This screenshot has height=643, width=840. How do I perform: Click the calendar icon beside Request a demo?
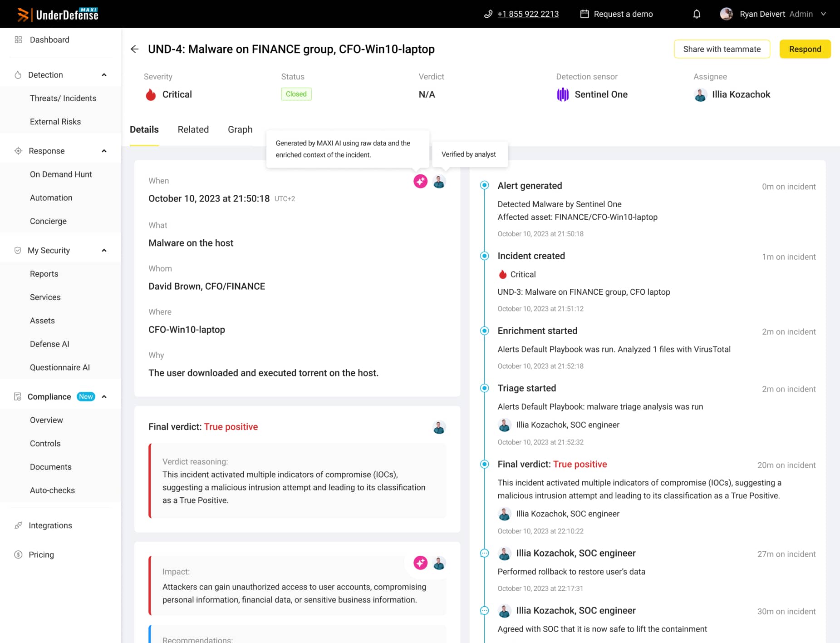585,14
